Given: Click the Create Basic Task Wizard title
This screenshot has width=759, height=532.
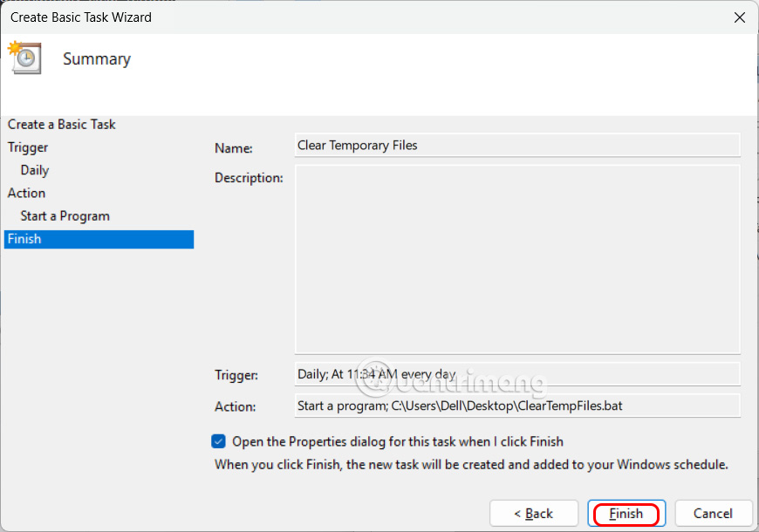Looking at the screenshot, I should point(81,17).
